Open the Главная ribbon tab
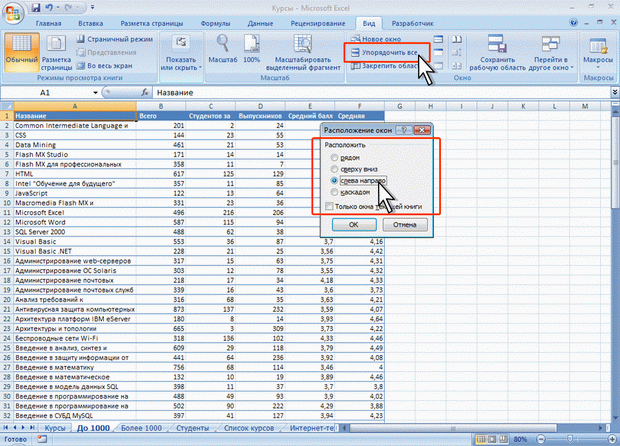 (x=48, y=23)
